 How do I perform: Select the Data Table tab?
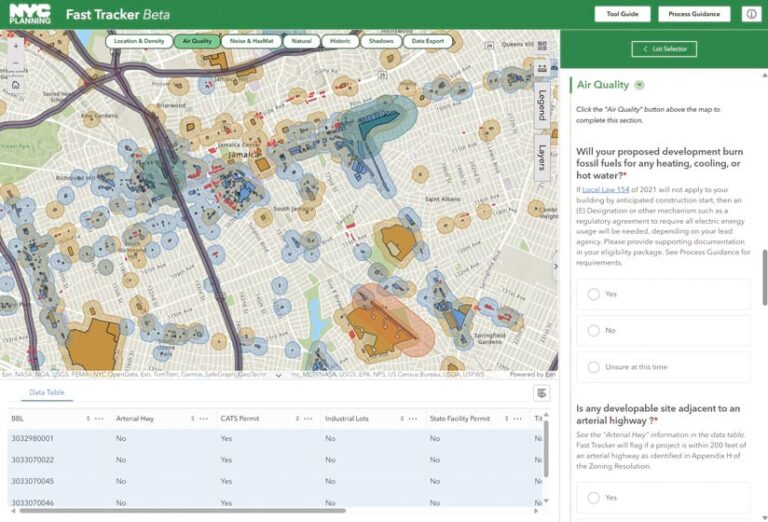coord(47,392)
